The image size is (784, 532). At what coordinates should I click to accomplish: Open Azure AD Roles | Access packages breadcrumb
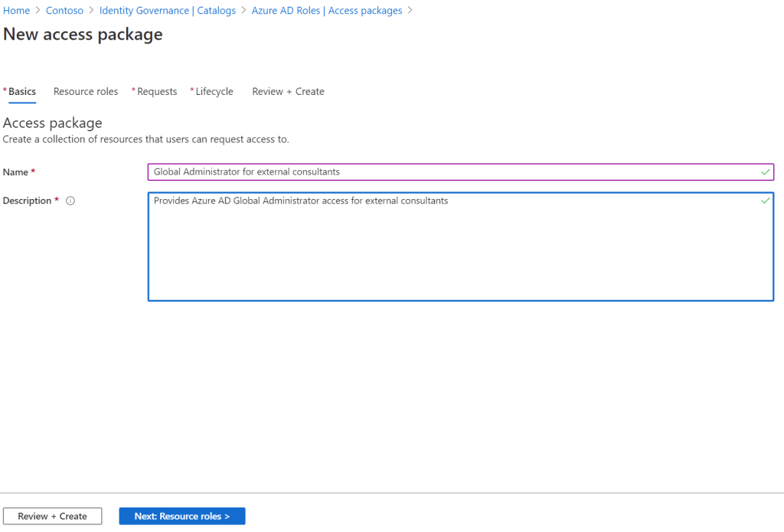coord(327,11)
